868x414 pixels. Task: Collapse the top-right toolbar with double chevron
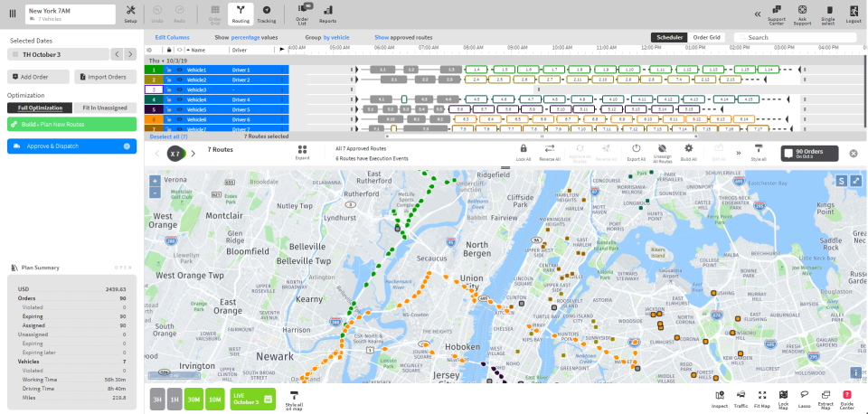tap(758, 14)
